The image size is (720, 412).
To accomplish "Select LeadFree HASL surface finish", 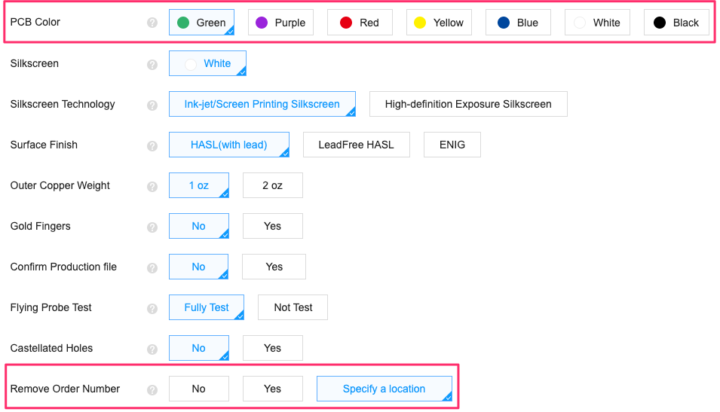I will click(356, 145).
